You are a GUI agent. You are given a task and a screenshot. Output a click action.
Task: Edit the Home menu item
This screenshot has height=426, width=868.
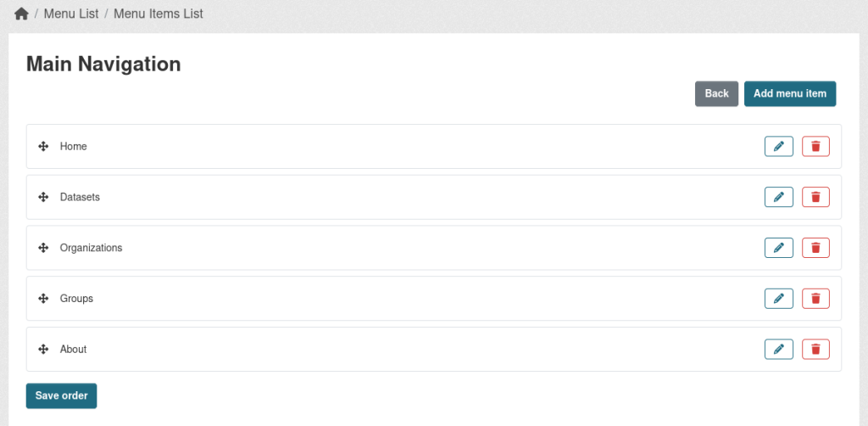pyautogui.click(x=778, y=147)
